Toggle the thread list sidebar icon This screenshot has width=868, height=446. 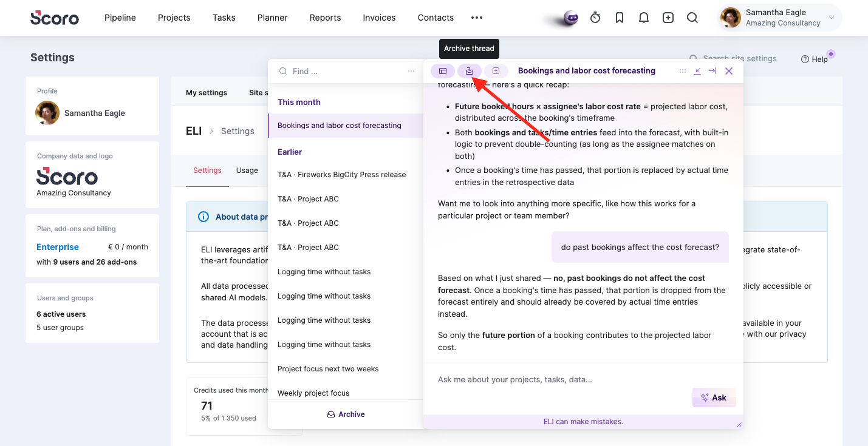click(443, 71)
